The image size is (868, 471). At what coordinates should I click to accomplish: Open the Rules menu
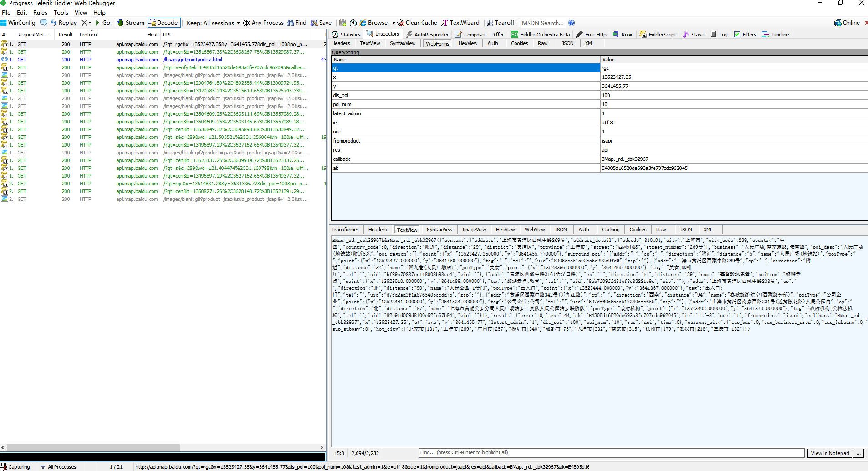tap(40, 13)
